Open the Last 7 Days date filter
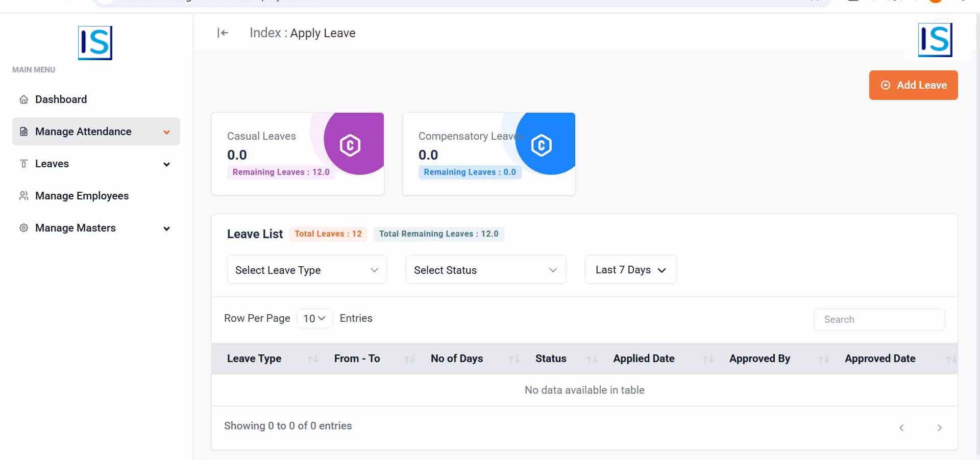Screen dimensions: 980x460 tap(630, 270)
